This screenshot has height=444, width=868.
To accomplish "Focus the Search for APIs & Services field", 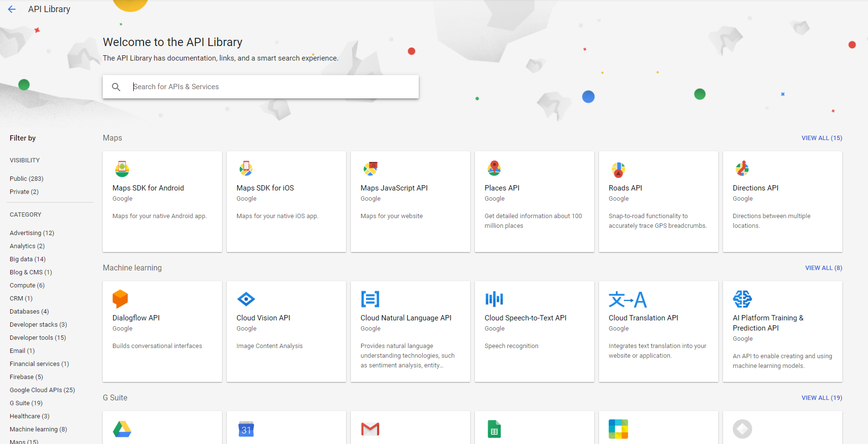I will 261,87.
